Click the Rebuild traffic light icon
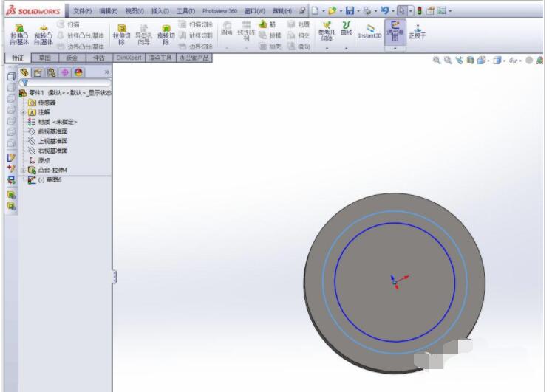 [x=420, y=11]
